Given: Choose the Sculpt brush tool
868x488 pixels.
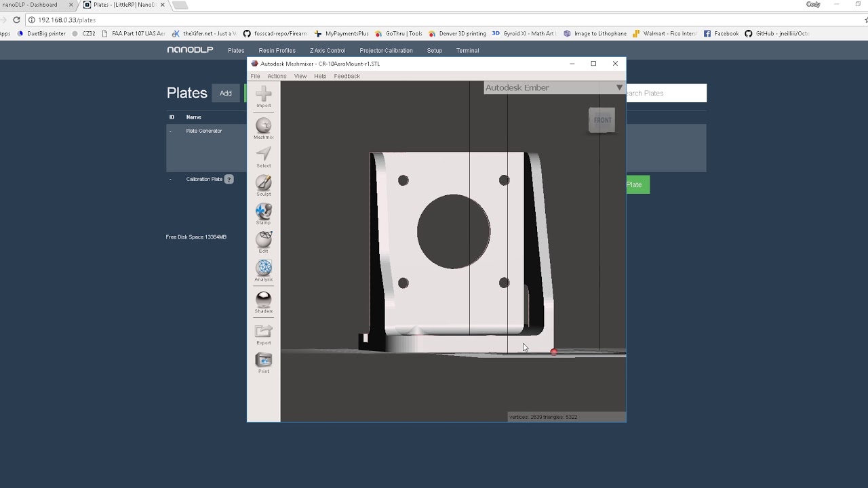Looking at the screenshot, I should pyautogui.click(x=264, y=186).
